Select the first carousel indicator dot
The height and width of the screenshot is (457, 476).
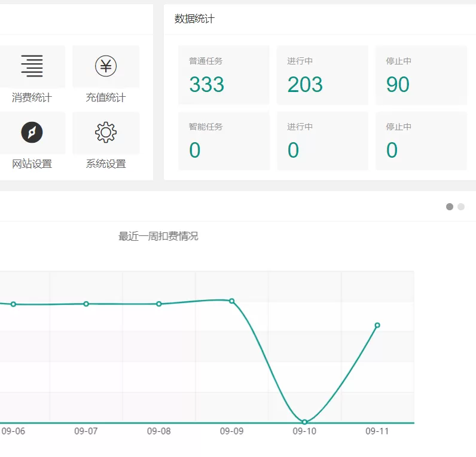450,207
